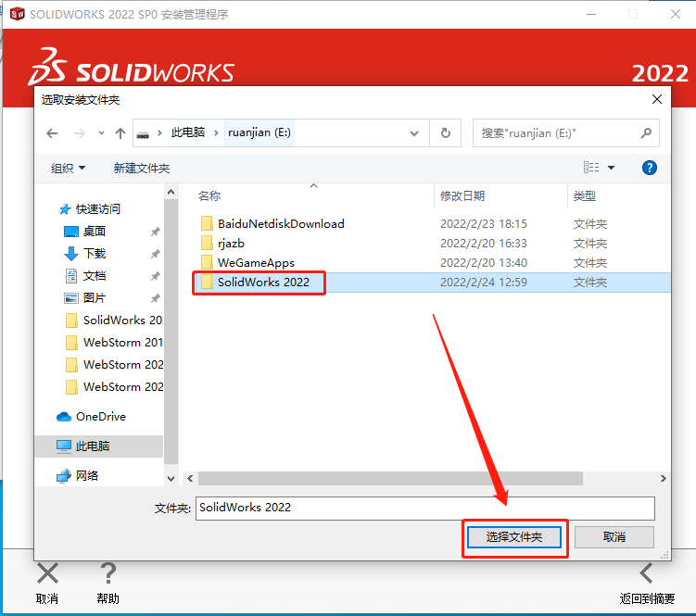
Task: Click SW icon in installer title bar
Action: point(18,14)
